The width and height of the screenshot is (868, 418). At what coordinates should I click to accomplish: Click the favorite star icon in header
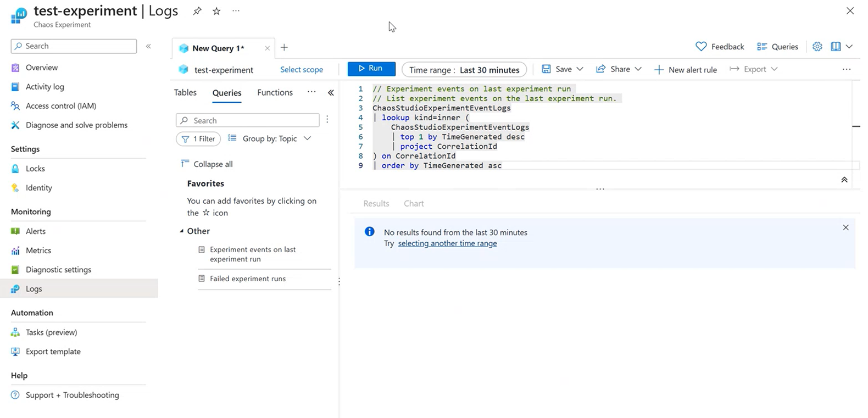pos(216,11)
